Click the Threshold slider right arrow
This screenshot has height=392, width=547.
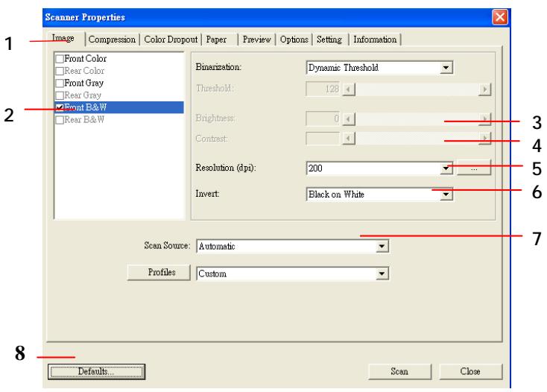(x=484, y=89)
